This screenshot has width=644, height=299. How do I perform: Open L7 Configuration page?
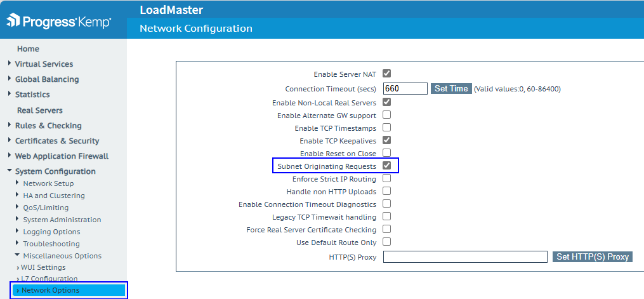pyautogui.click(x=49, y=279)
